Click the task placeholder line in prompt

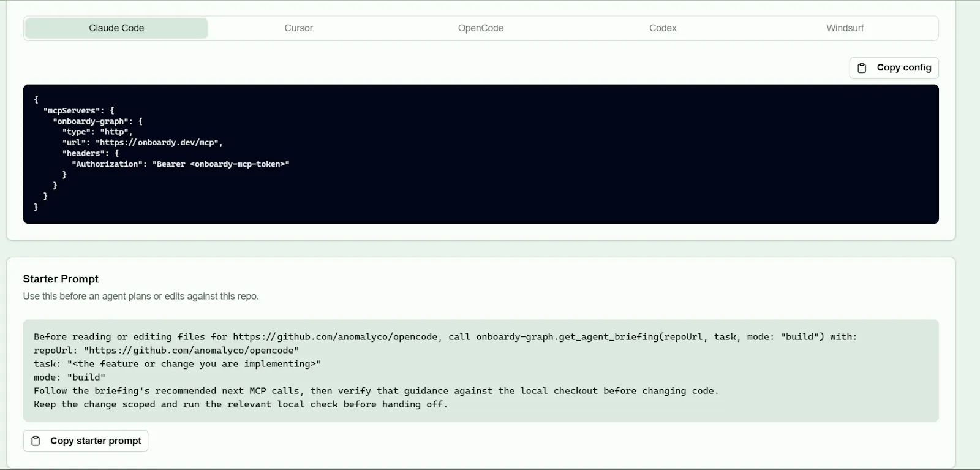[x=178, y=364]
